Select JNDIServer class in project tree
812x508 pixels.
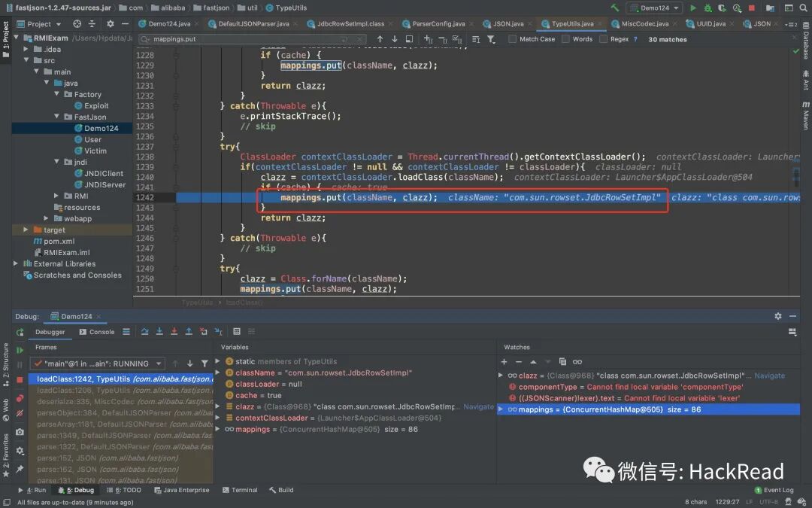(105, 184)
